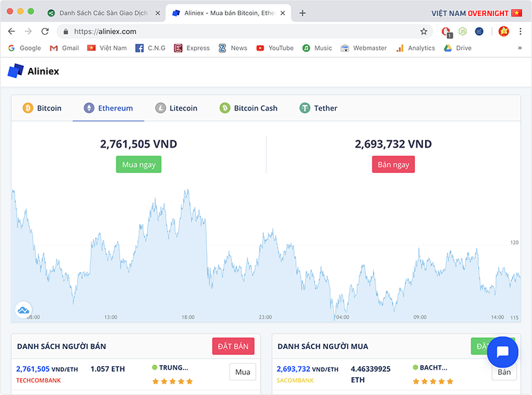Open the Bitcoin Cash tab
The width and height of the screenshot is (532, 395).
tap(249, 108)
